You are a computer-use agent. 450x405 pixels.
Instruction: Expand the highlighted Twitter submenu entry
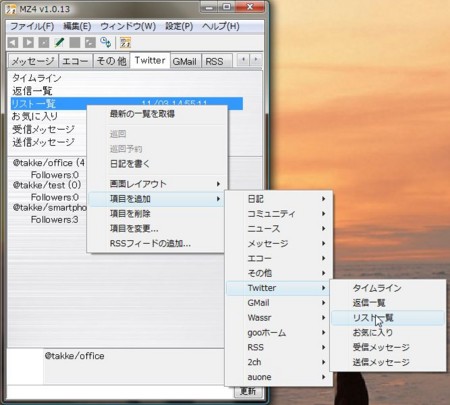[x=279, y=288]
